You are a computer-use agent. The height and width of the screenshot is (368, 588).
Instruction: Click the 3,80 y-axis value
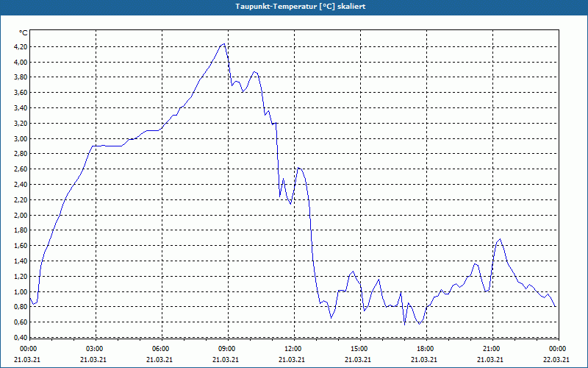21,77
